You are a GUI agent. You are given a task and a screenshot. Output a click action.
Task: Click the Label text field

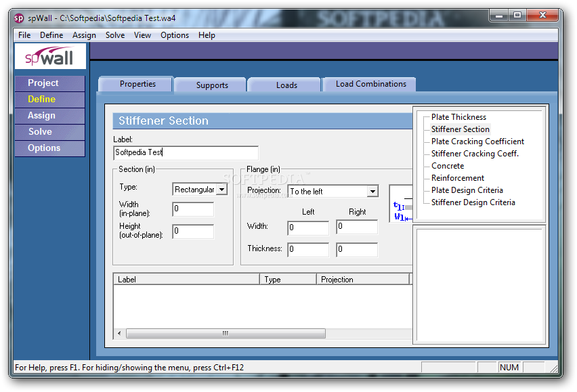tap(186, 152)
